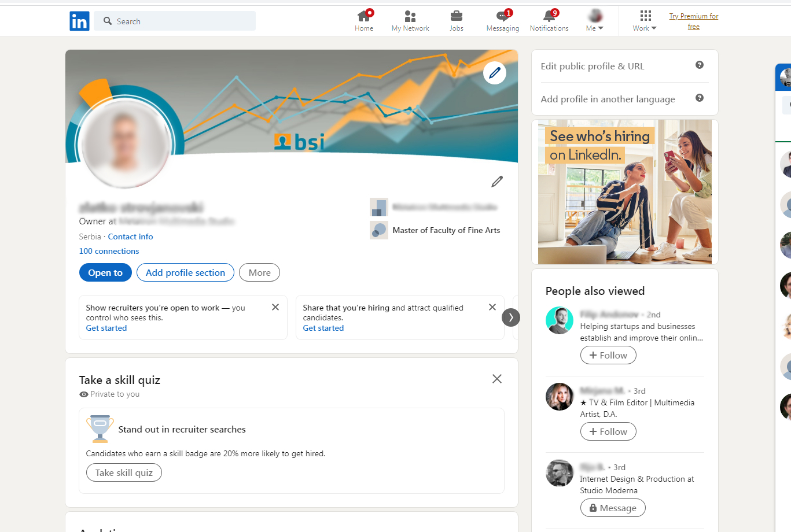Click Private to you eye icon
This screenshot has height=532, width=791.
84,394
